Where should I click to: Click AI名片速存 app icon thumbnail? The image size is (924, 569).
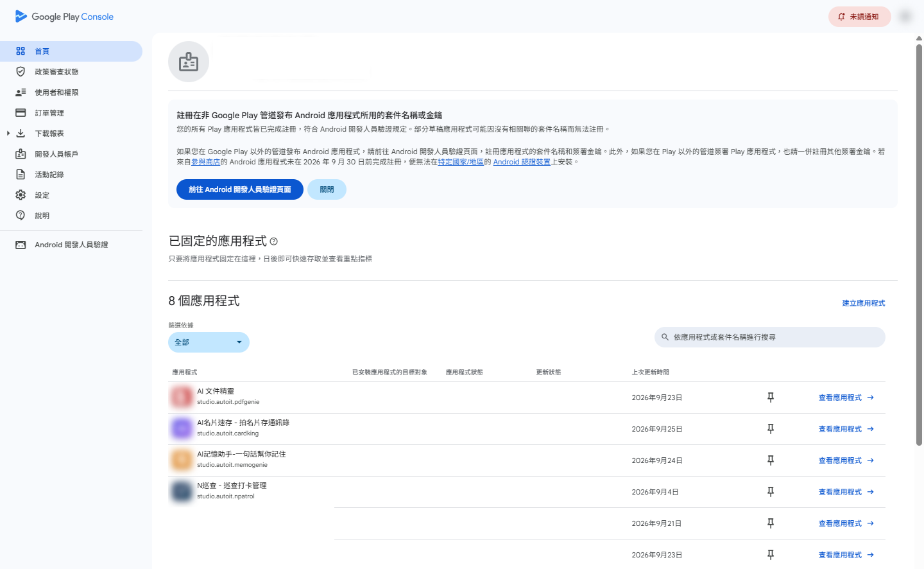click(182, 428)
